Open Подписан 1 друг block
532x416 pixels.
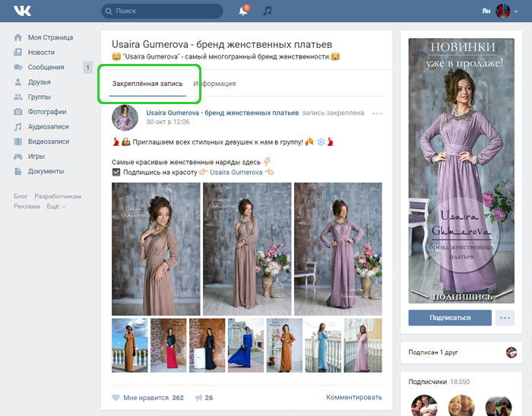461,352
